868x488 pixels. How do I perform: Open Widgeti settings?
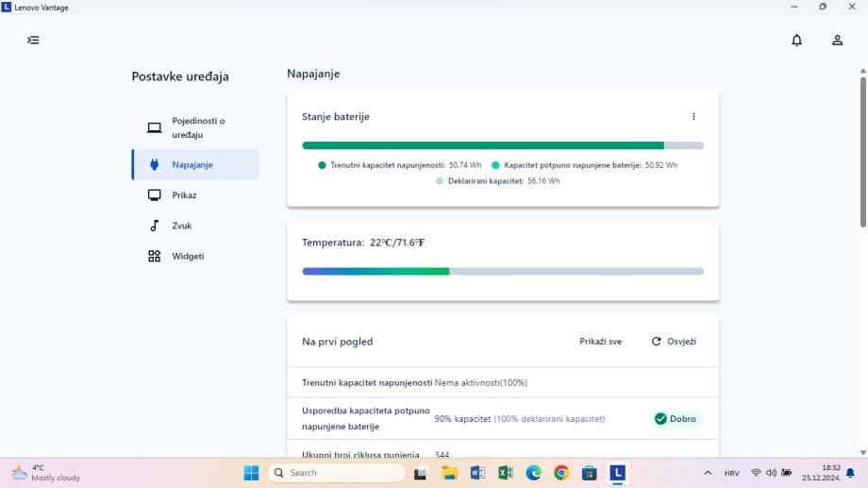pos(195,256)
